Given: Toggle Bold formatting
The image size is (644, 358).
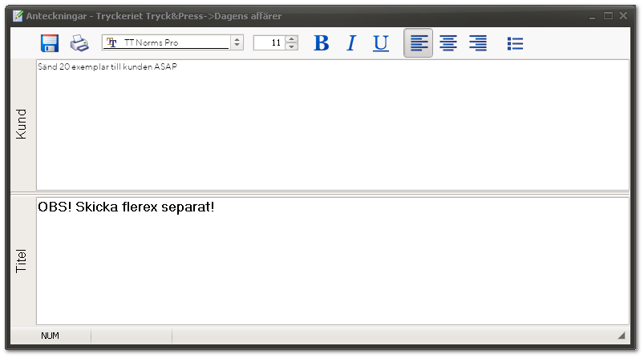Looking at the screenshot, I should (321, 43).
